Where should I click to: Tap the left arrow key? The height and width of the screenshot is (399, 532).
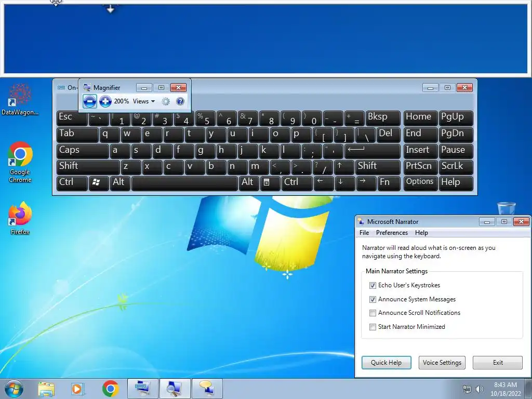coord(324,183)
